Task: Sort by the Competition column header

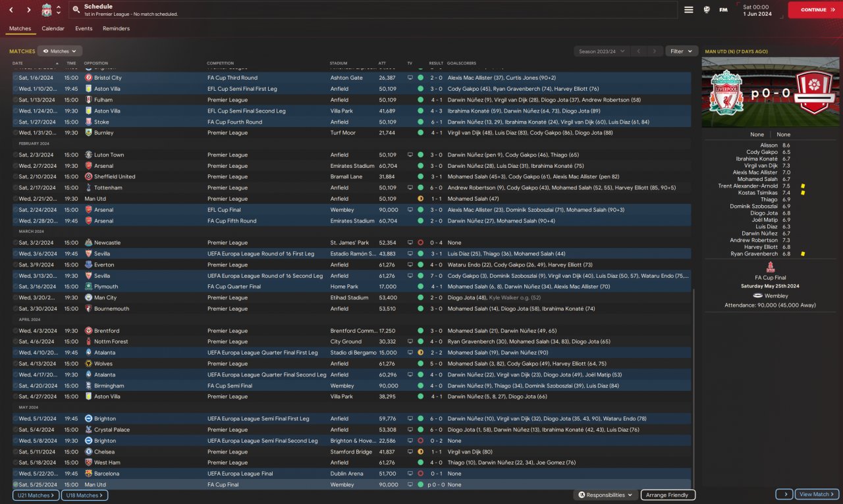Action: 220,63
